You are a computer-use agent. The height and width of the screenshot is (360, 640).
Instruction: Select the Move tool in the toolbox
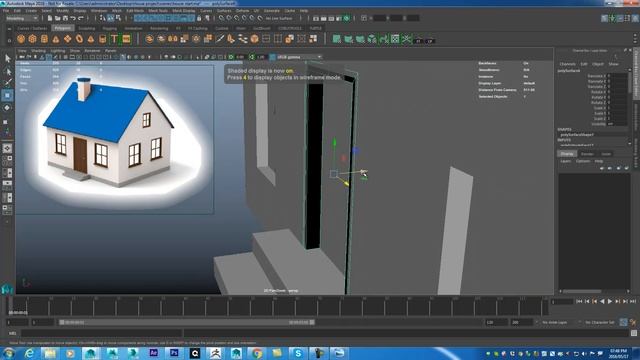pos(7,96)
